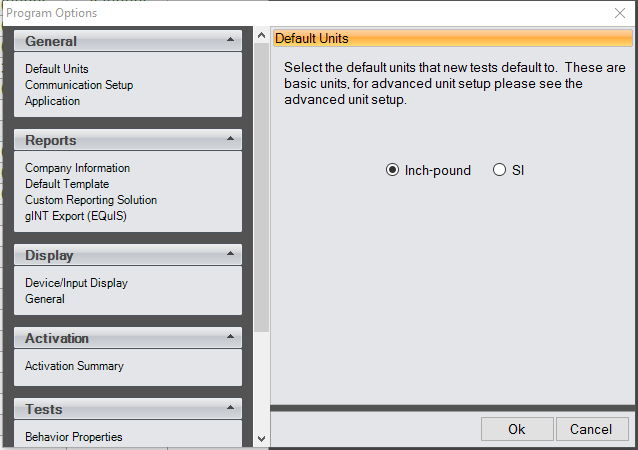Click the orange Default Units title bar
The height and width of the screenshot is (450, 638).
453,38
